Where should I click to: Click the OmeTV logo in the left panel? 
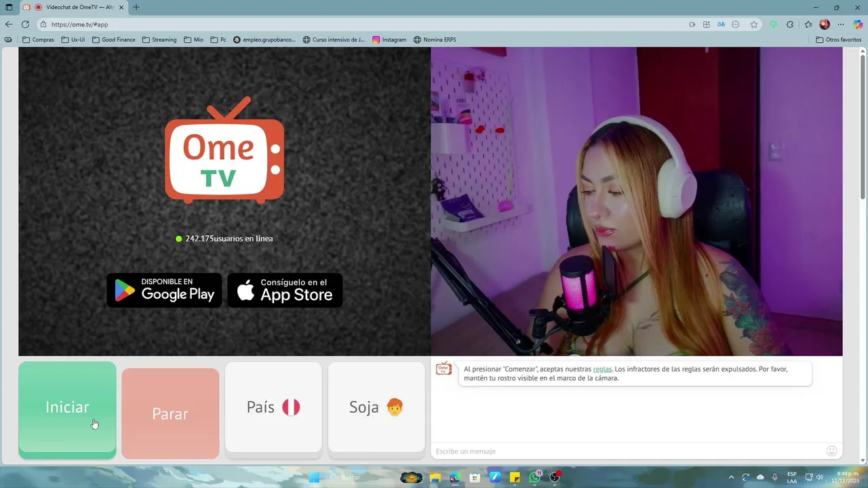point(224,150)
